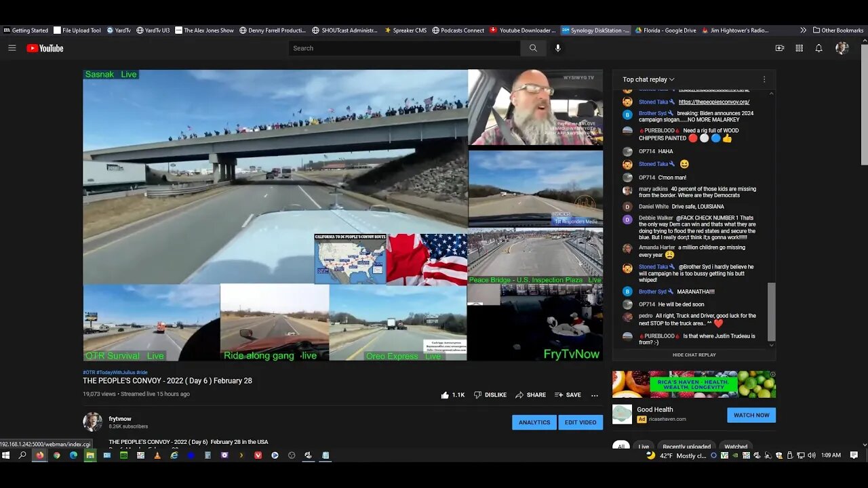The width and height of the screenshot is (868, 488).
Task: Open the YouTube apps grid
Action: coord(799,48)
